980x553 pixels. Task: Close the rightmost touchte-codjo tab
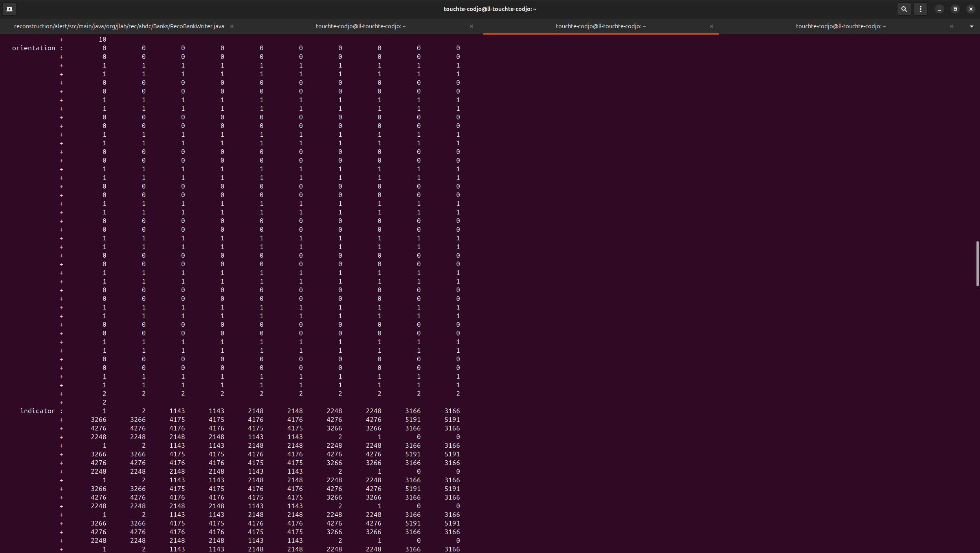coord(952,26)
